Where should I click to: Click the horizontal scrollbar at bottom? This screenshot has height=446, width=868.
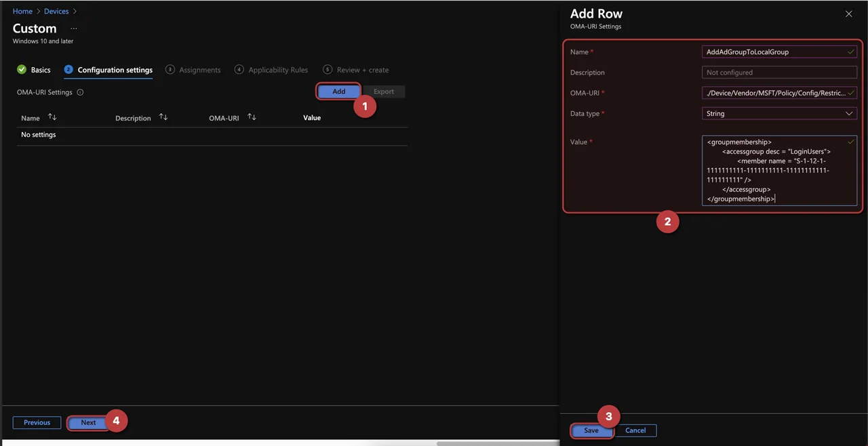(497, 443)
